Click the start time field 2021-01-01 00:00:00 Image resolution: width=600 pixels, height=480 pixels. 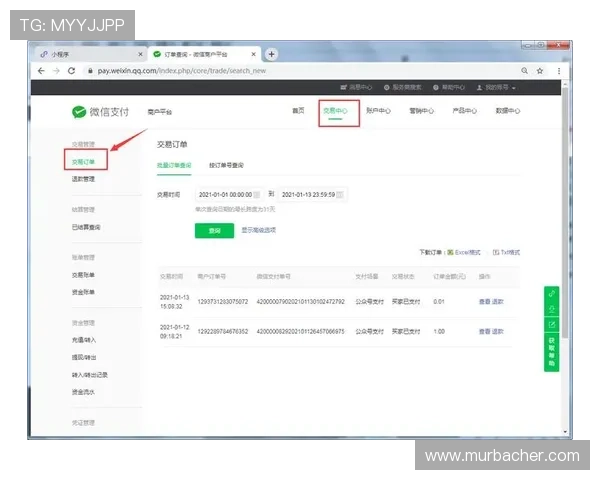click(x=229, y=194)
